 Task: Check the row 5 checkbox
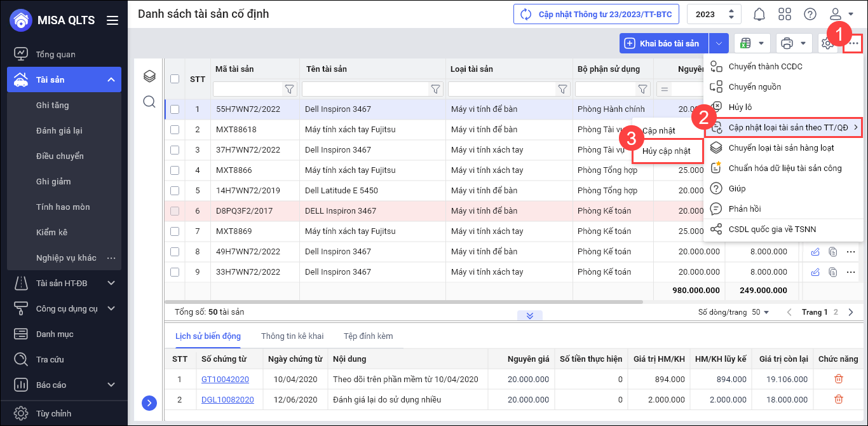[175, 191]
